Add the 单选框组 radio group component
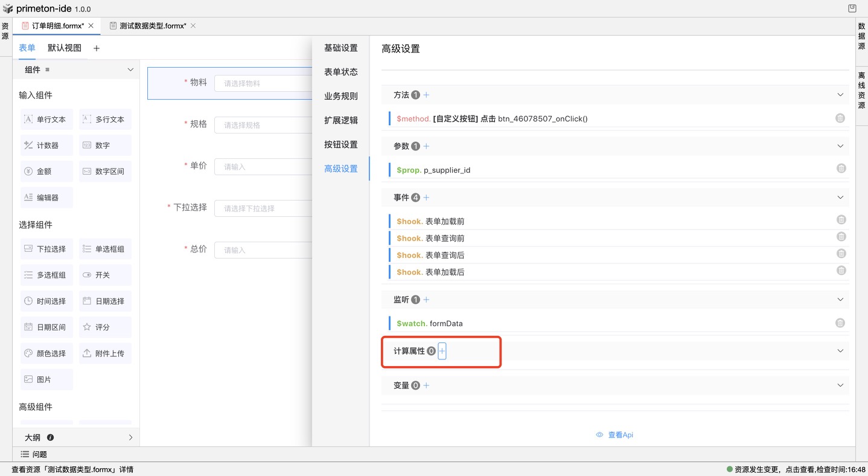Image resolution: width=868 pixels, height=476 pixels. click(x=105, y=249)
